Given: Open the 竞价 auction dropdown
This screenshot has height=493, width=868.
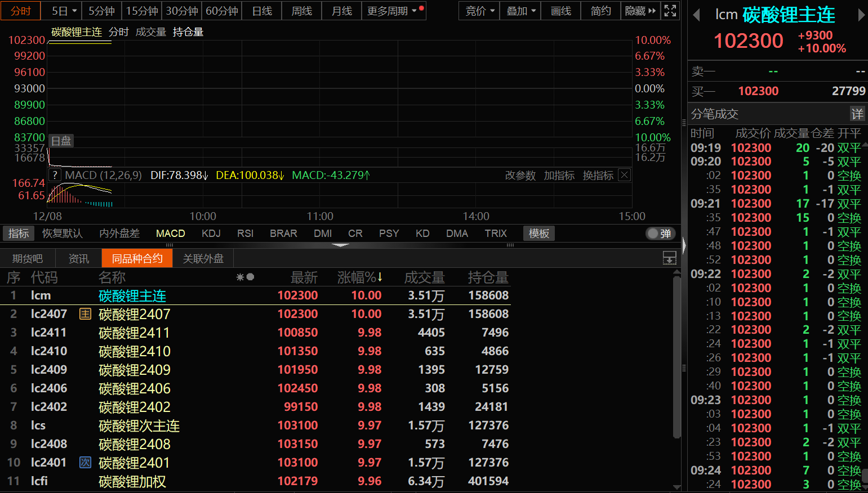Looking at the screenshot, I should [480, 11].
